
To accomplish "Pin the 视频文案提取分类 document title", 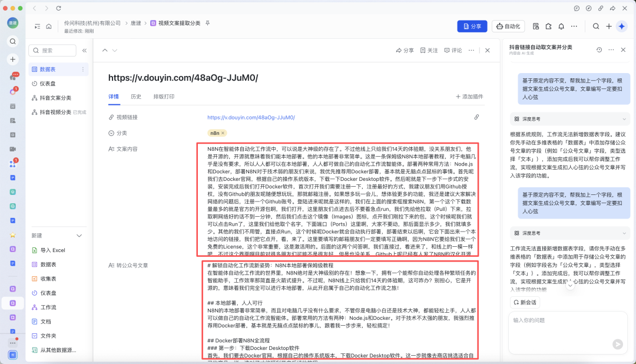I will click(207, 23).
